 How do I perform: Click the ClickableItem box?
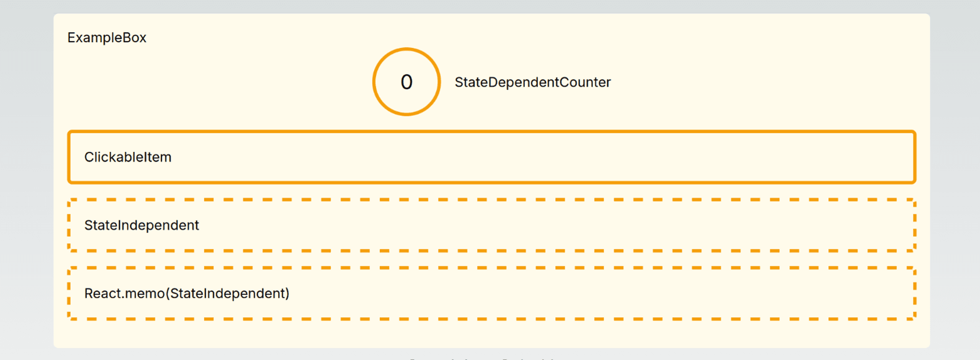[492, 157]
